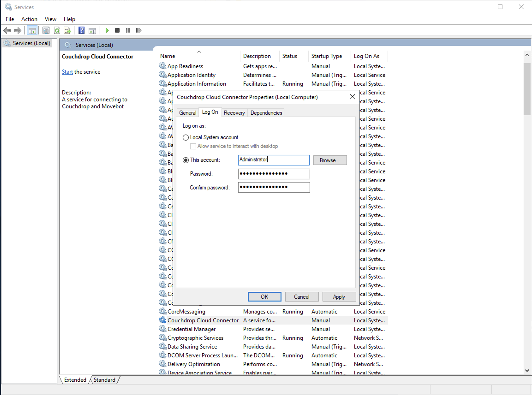Image resolution: width=532 pixels, height=395 pixels.
Task: Select the Log On tab
Action: (x=210, y=112)
